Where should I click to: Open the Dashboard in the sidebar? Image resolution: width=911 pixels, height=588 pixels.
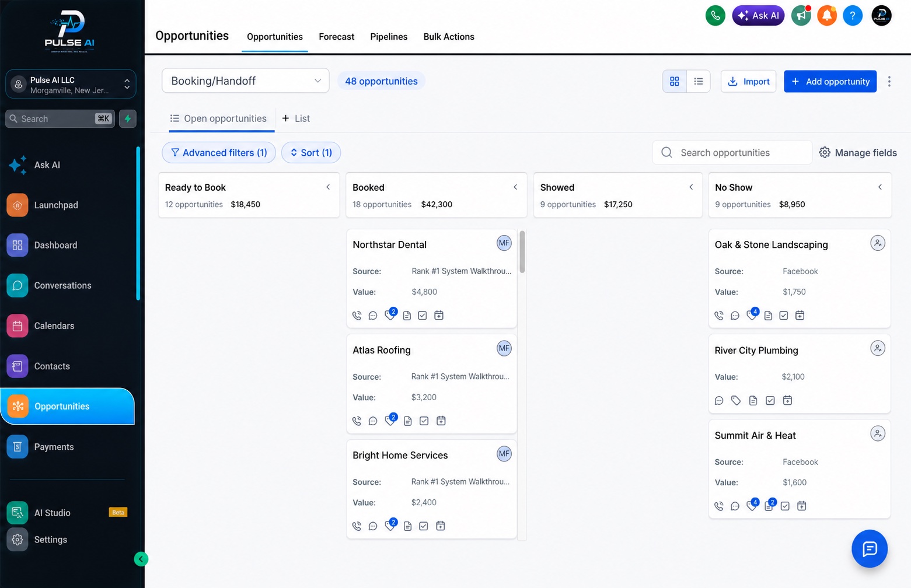pyautogui.click(x=55, y=245)
